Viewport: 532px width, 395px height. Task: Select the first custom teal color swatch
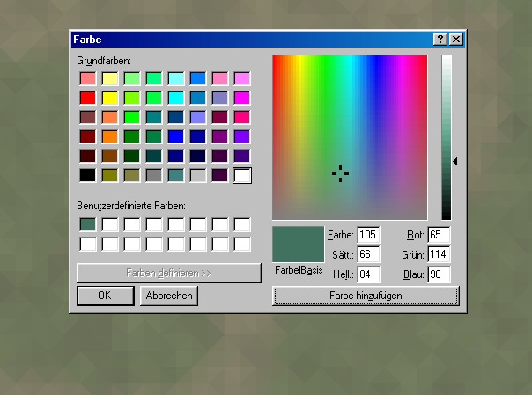87,224
